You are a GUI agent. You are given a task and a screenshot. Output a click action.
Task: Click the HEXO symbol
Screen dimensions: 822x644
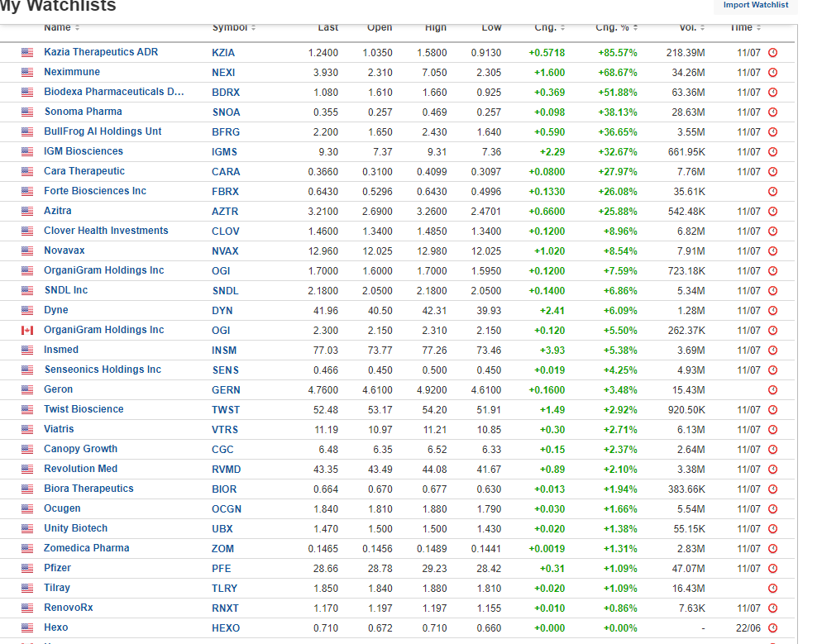click(226, 628)
